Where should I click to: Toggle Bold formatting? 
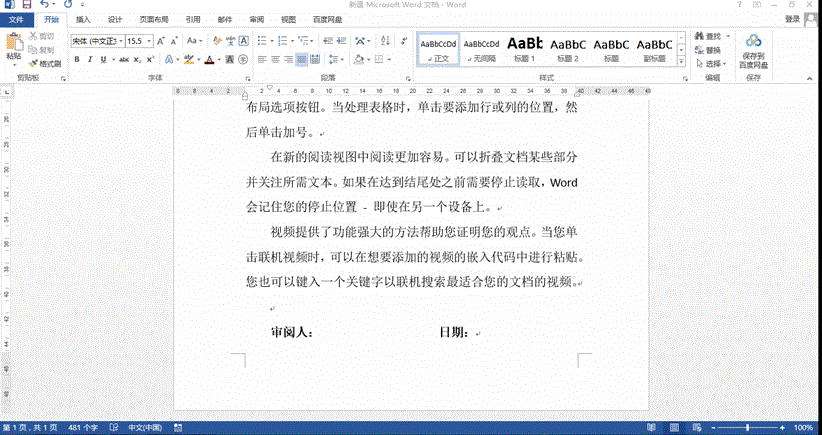[76, 59]
